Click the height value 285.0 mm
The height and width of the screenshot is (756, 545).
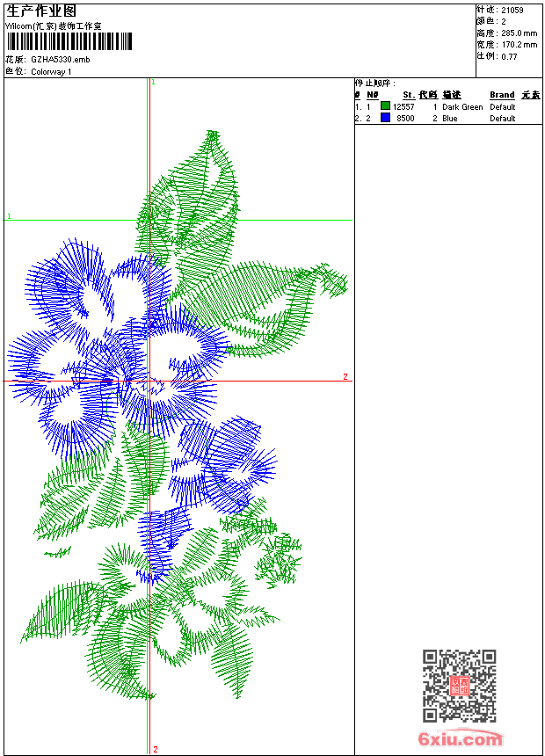tap(519, 33)
